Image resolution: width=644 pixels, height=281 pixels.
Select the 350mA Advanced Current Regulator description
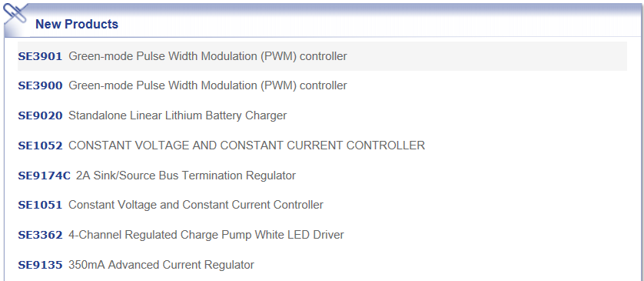point(161,265)
